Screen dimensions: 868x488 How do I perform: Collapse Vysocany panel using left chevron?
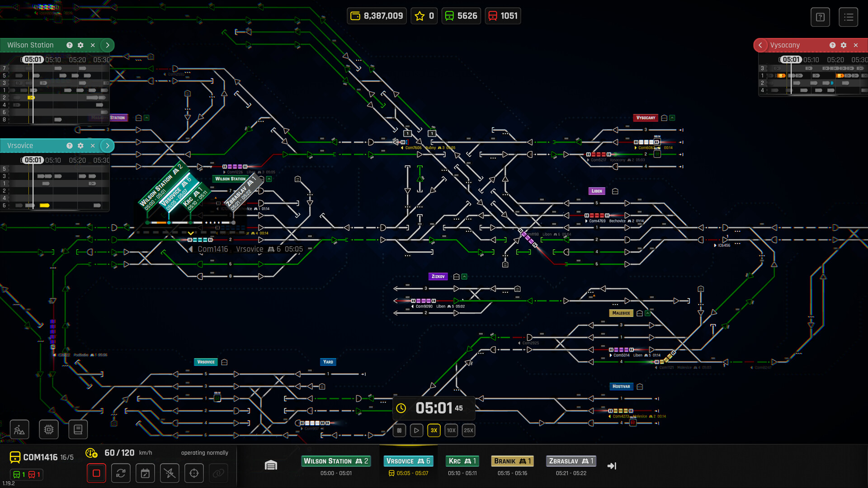[760, 45]
